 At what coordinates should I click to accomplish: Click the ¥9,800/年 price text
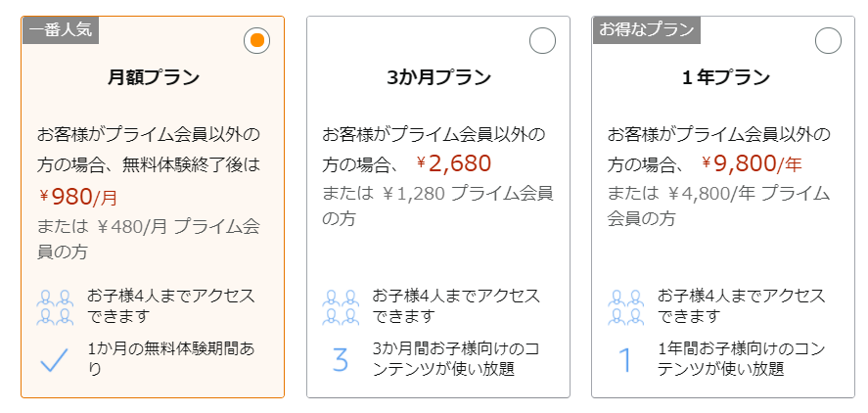(752, 163)
